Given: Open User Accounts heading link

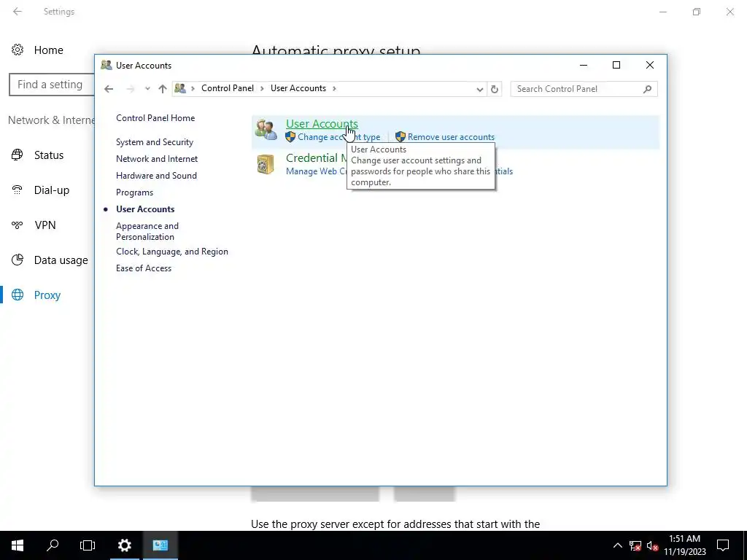Looking at the screenshot, I should pyautogui.click(x=322, y=124).
